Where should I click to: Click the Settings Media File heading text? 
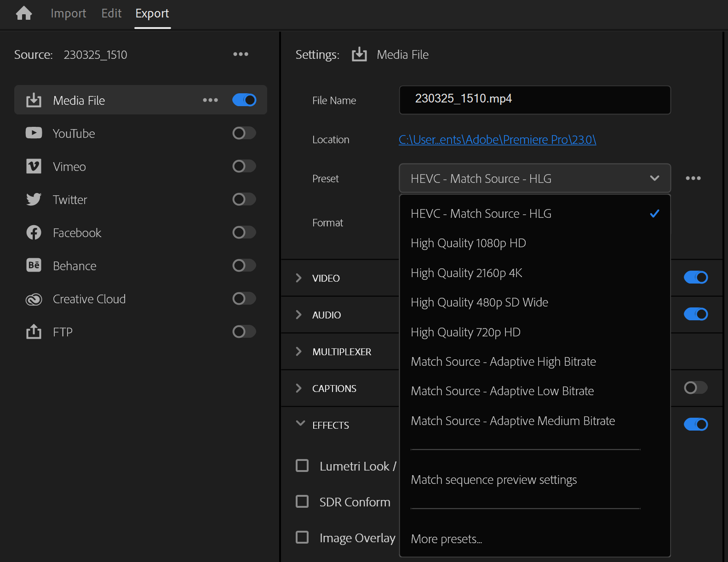402,55
